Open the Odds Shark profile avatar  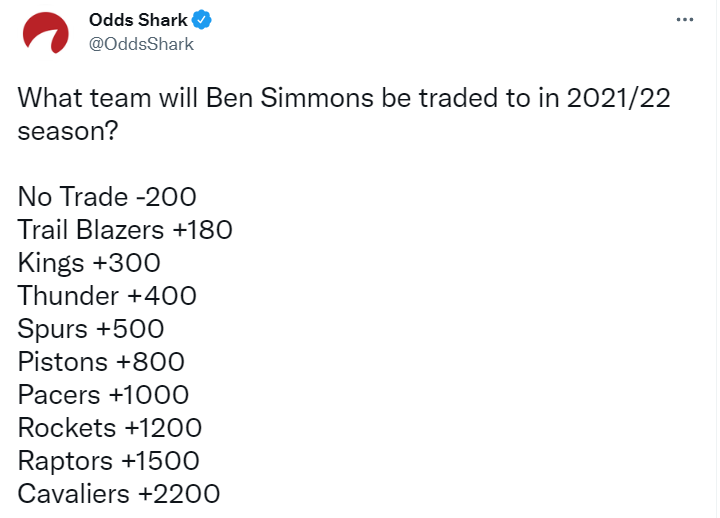pos(42,32)
